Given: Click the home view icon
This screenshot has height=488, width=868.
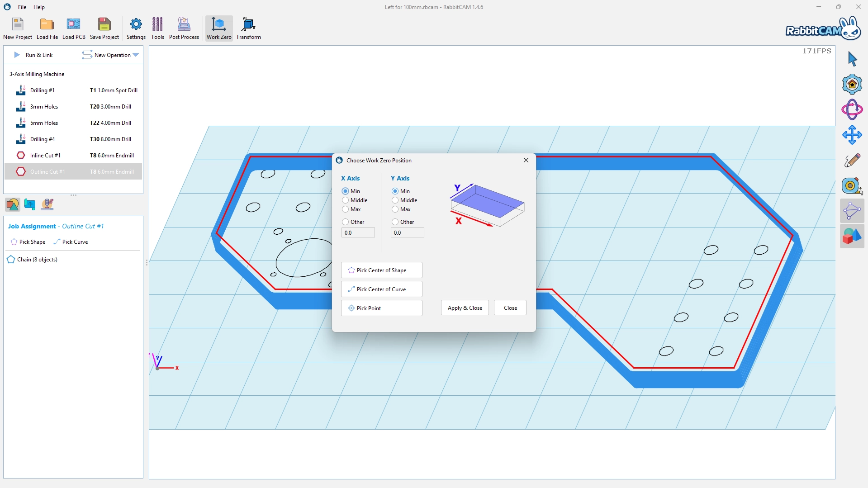Looking at the screenshot, I should (x=852, y=84).
